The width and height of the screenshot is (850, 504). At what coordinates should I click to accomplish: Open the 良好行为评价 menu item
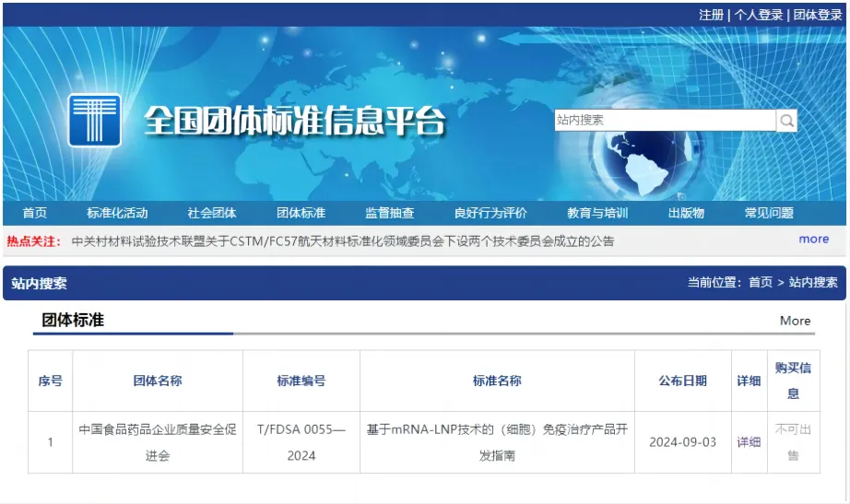(490, 213)
